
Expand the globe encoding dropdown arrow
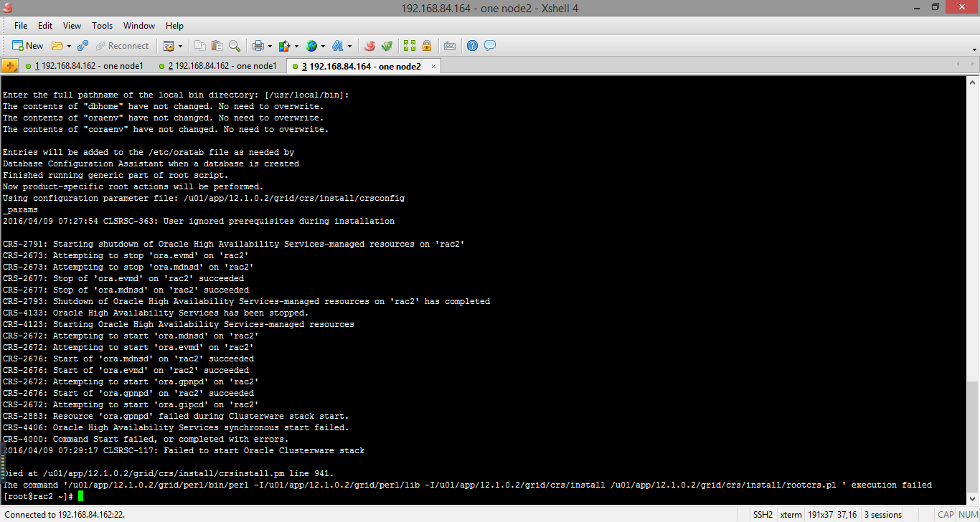point(324,46)
